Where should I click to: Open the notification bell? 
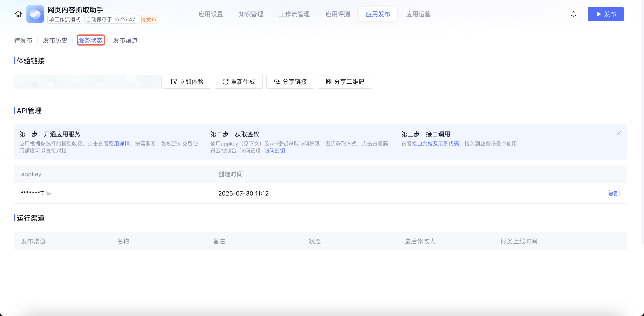573,14
